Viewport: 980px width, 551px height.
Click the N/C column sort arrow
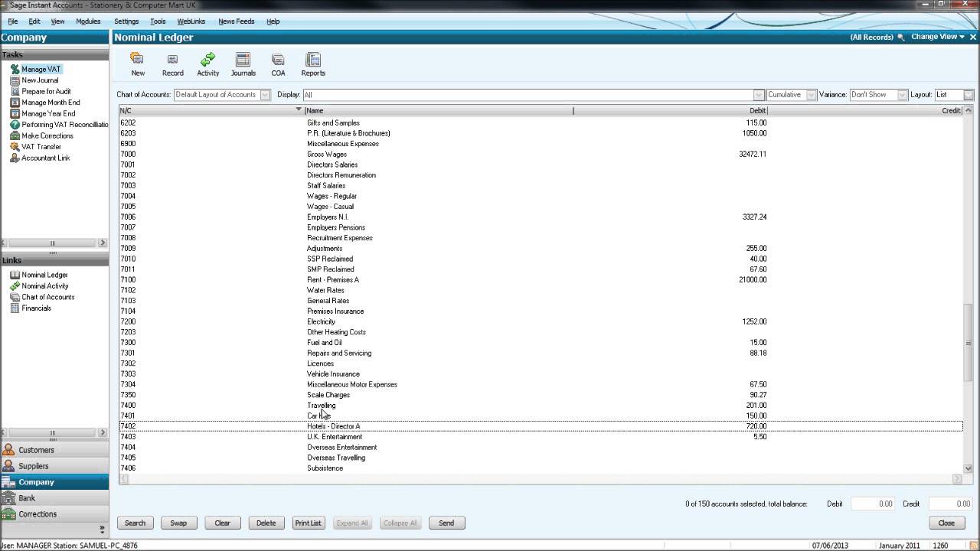tap(299, 110)
